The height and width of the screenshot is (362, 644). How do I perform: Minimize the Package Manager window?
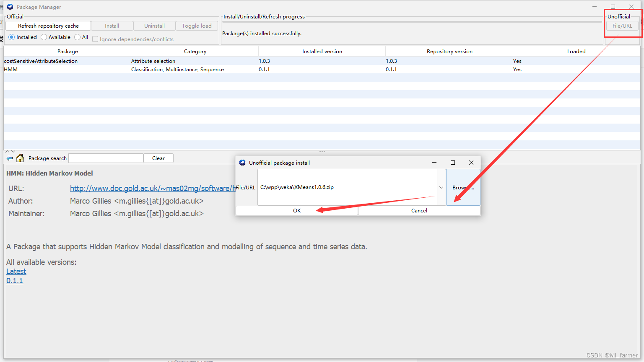[595, 6]
